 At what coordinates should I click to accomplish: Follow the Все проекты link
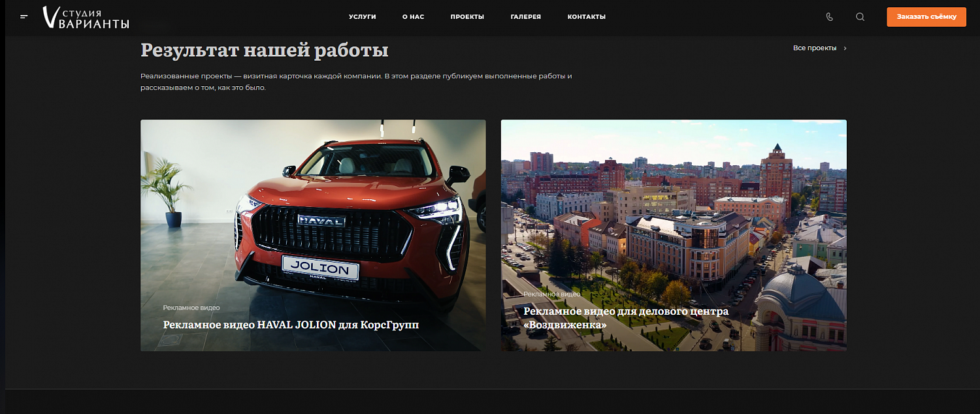814,48
